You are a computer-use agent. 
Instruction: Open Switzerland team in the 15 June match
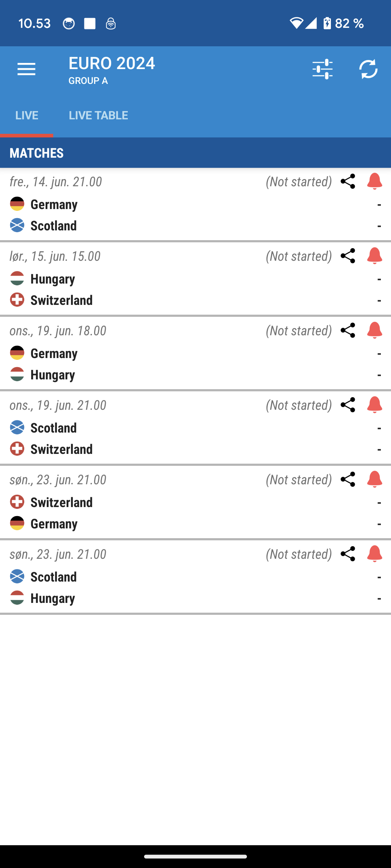[x=62, y=300]
